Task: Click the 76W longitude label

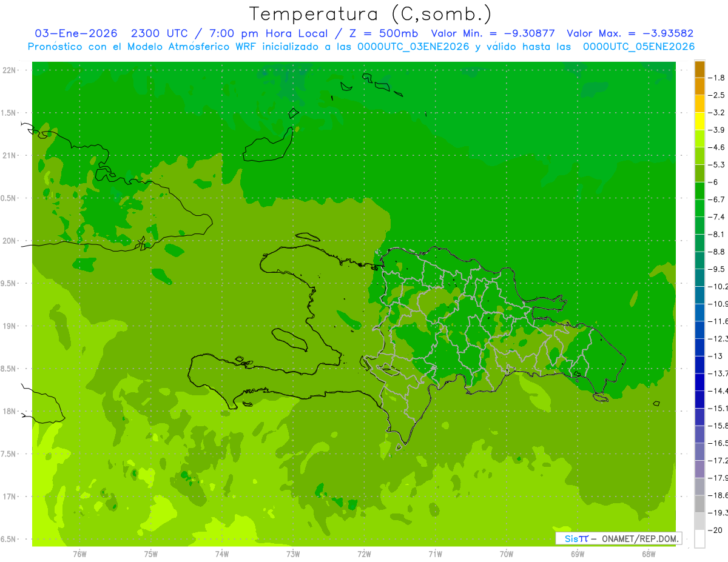Action: coord(79,554)
